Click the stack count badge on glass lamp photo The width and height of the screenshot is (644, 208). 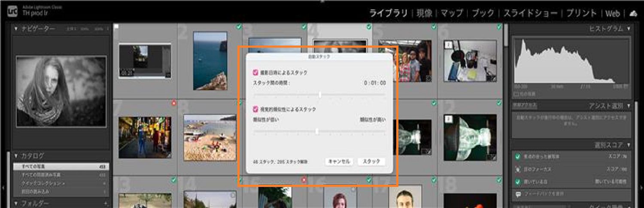448,119
